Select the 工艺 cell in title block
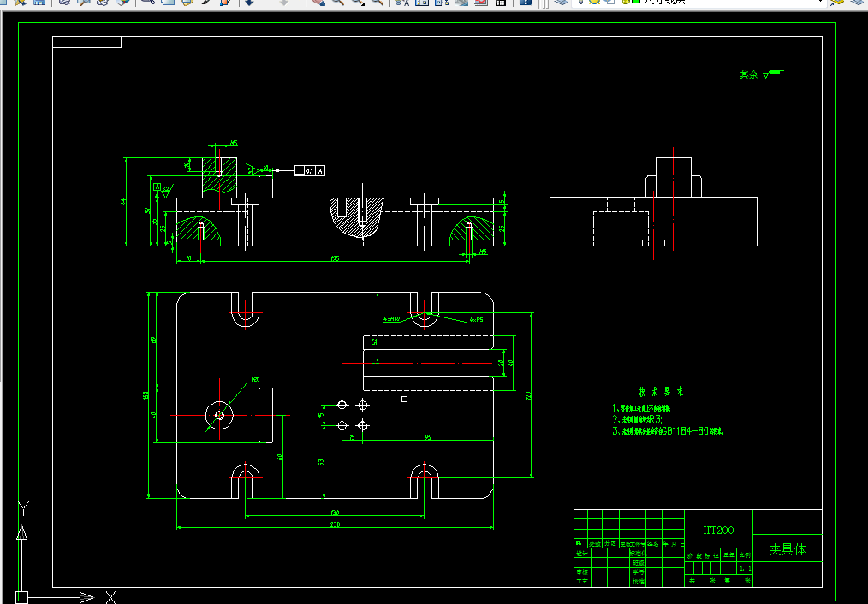 point(581,582)
